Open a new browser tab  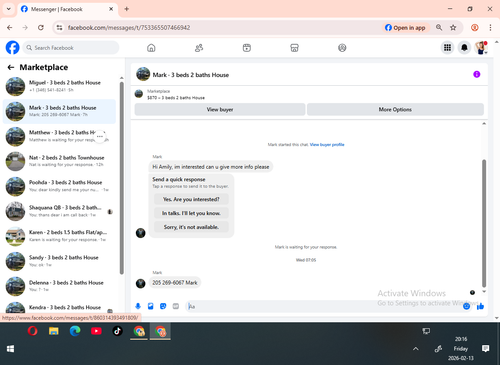point(127,9)
